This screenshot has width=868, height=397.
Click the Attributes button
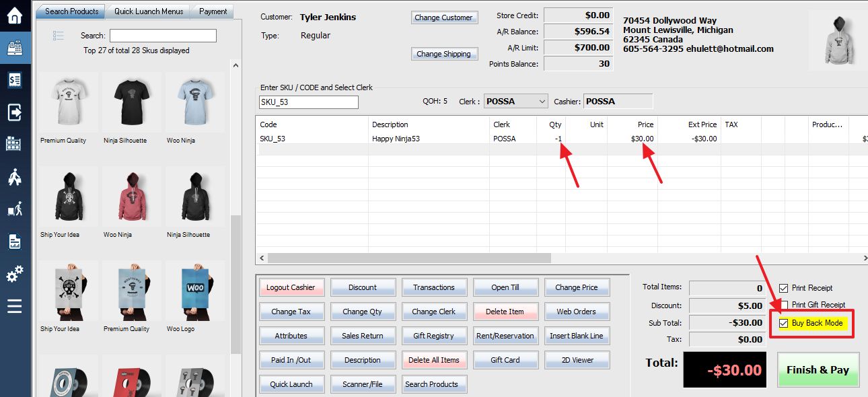[291, 336]
